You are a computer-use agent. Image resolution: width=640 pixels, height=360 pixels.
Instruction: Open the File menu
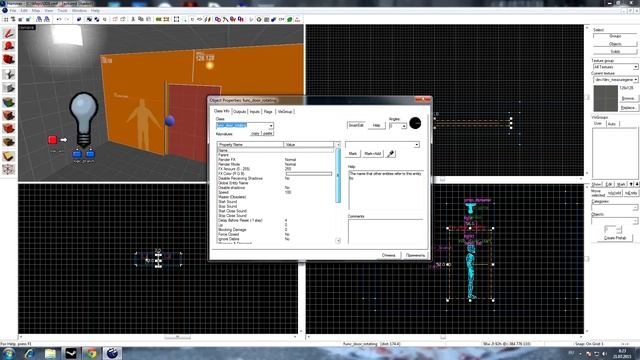[x=13, y=11]
